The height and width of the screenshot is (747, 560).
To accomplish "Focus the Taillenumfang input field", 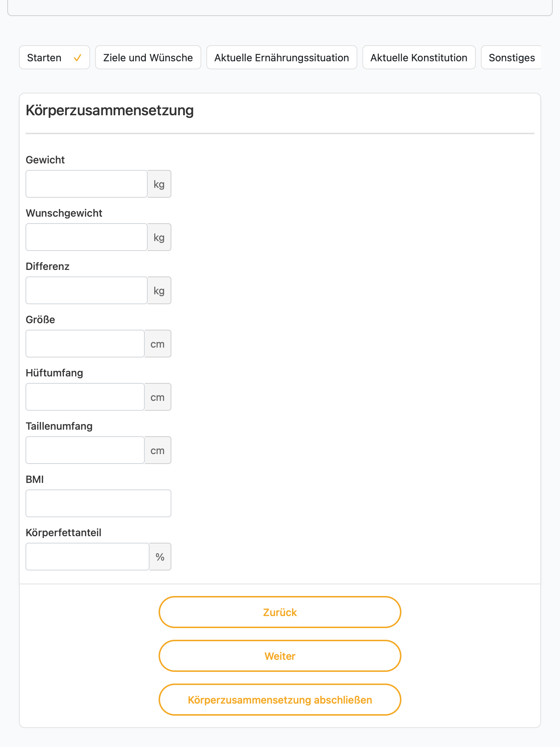I will pyautogui.click(x=85, y=450).
